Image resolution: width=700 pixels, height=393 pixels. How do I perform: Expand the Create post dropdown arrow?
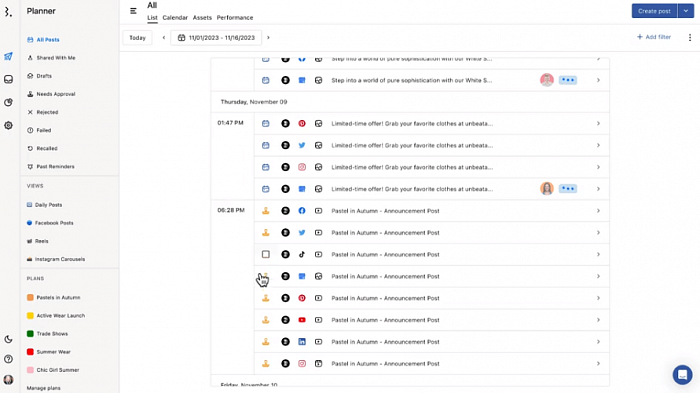pos(686,11)
